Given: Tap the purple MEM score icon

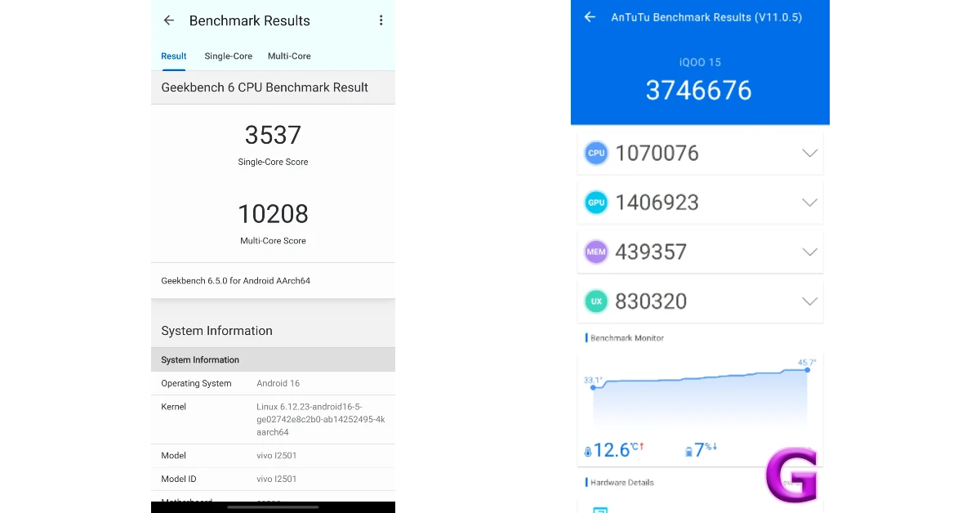Looking at the screenshot, I should (596, 252).
